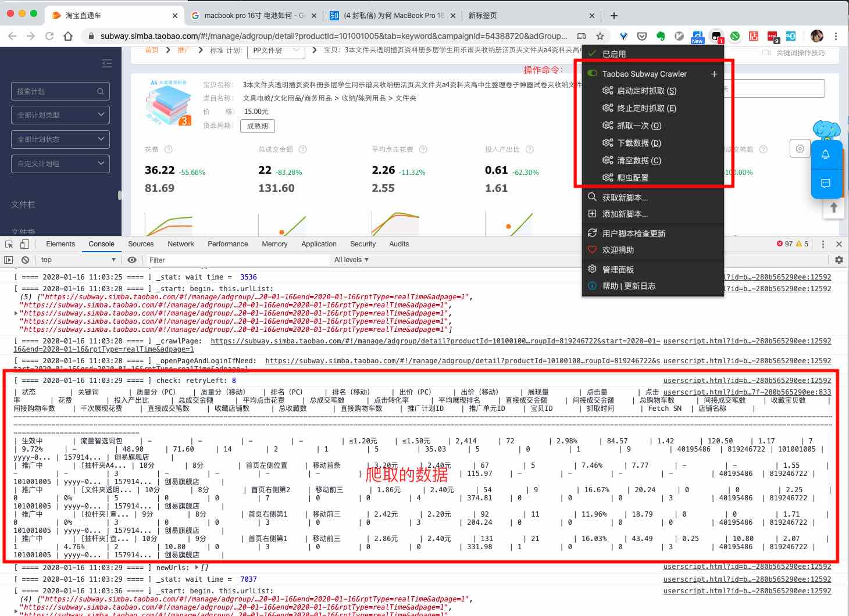Click the Evernote elephant extension icon
Viewport: 849px width, 616px height.
[x=661, y=36]
